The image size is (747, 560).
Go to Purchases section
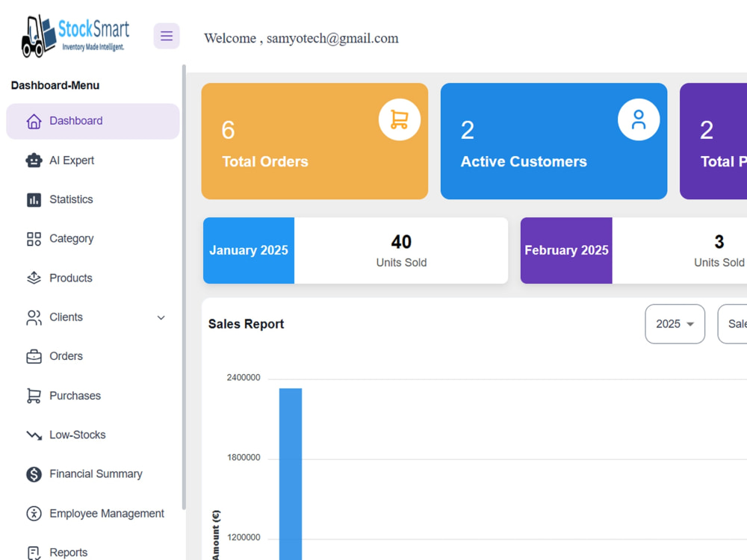point(93,396)
